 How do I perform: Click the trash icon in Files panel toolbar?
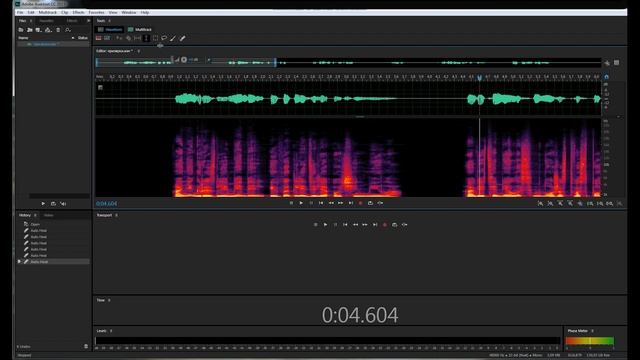pos(58,30)
